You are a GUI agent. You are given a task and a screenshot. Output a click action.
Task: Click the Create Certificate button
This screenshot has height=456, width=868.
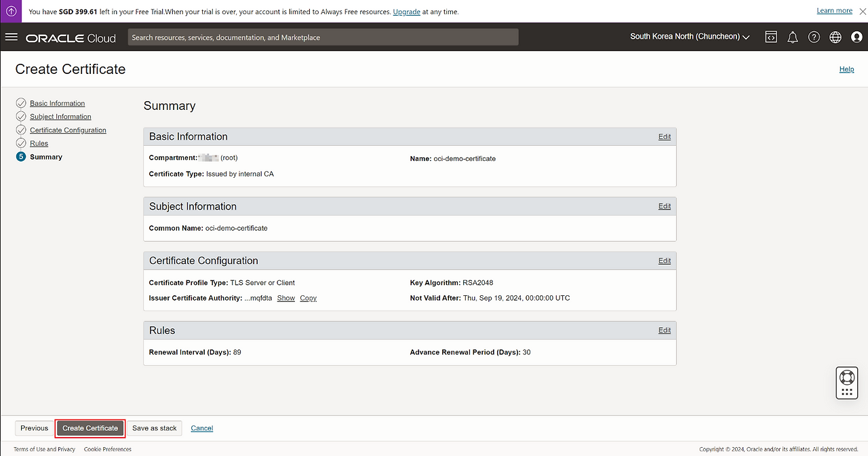coord(90,428)
